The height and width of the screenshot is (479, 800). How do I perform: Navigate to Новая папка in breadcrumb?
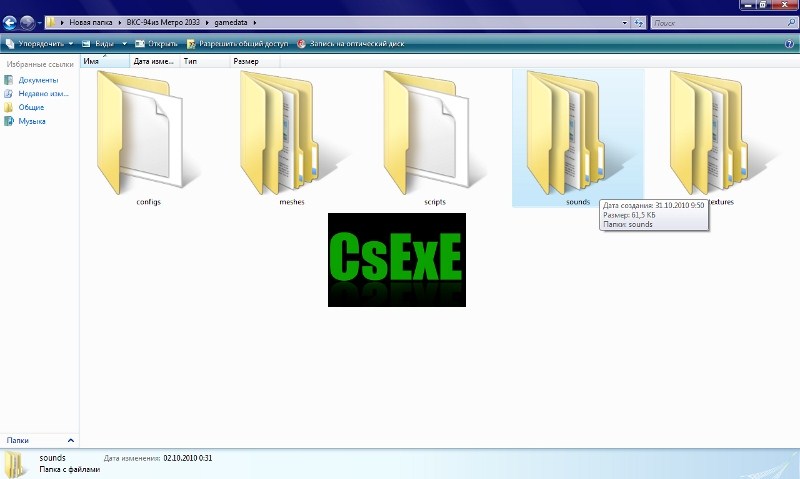click(89, 21)
